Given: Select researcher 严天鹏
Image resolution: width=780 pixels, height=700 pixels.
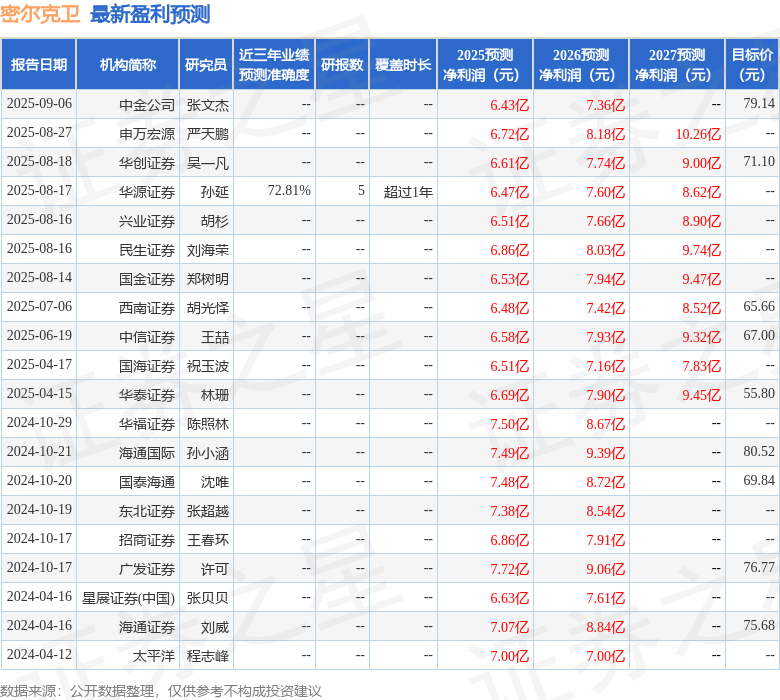Looking at the screenshot, I should pyautogui.click(x=208, y=134).
